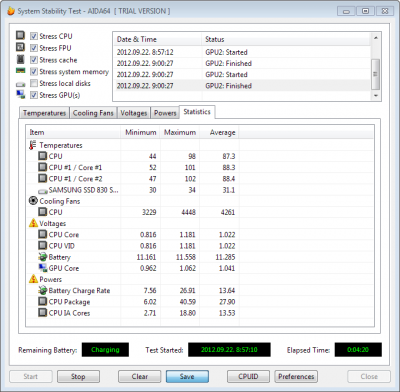The width and height of the screenshot is (400, 392).
Task: Enable the Stress local disks checkbox
Action: pyautogui.click(x=34, y=83)
